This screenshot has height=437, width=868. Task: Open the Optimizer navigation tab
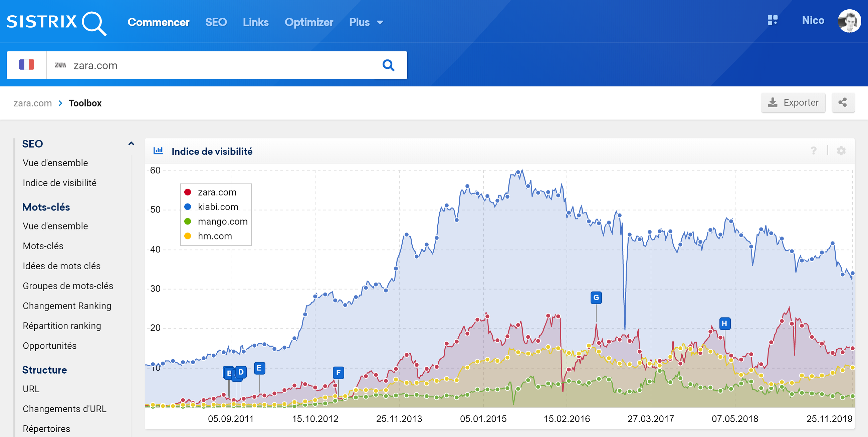[x=309, y=22]
